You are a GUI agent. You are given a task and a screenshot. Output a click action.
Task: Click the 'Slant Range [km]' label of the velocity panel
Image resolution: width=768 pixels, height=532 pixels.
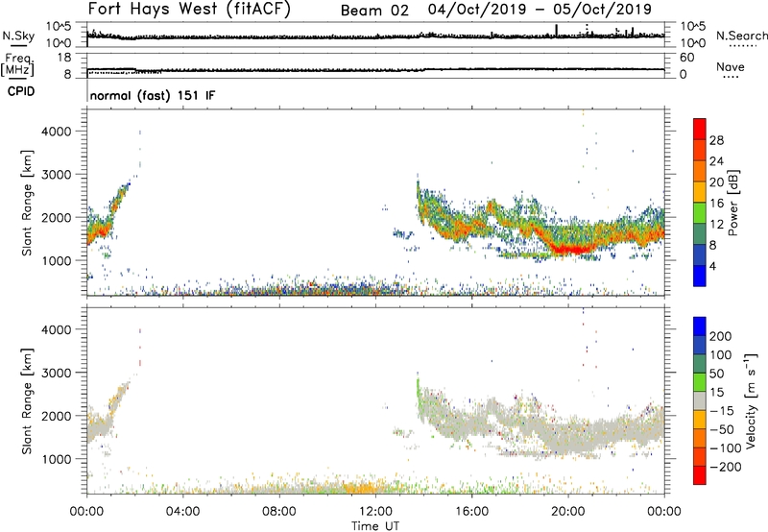click(x=27, y=401)
